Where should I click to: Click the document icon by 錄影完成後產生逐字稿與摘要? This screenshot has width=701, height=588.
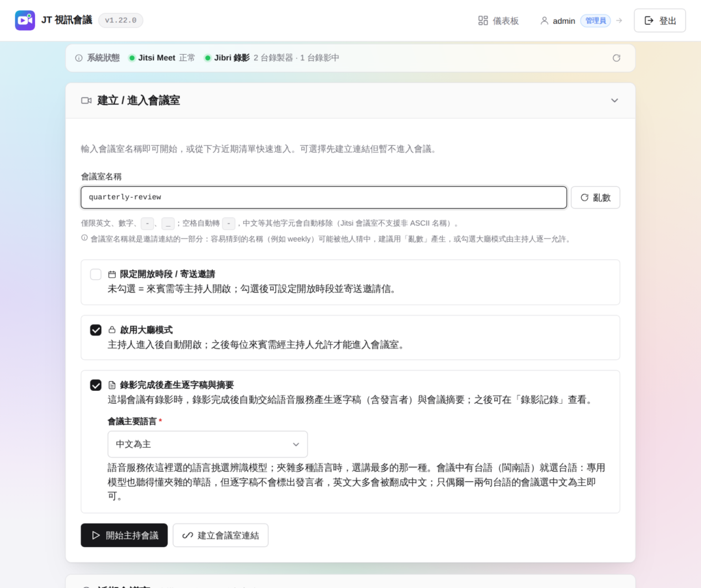coord(112,385)
